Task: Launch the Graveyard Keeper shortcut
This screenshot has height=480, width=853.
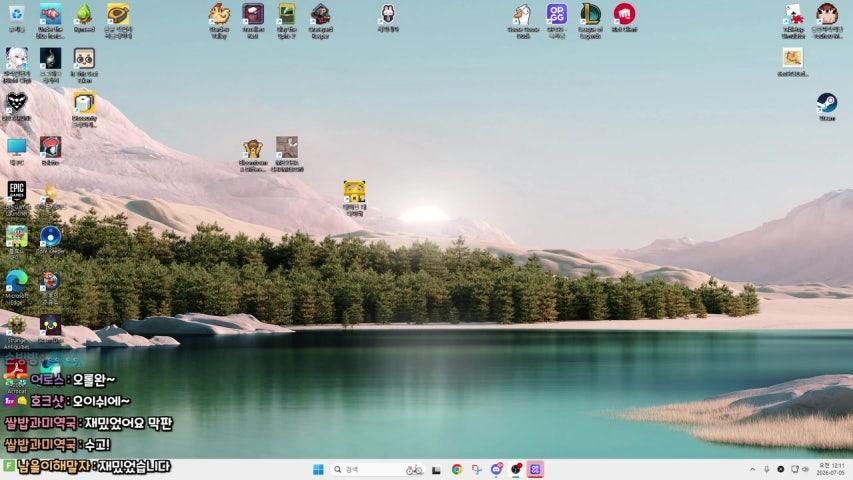Action: [320, 15]
